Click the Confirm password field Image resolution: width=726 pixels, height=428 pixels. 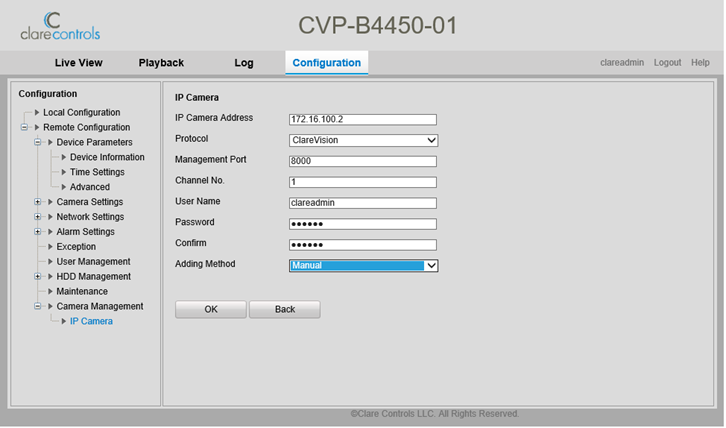(x=363, y=245)
